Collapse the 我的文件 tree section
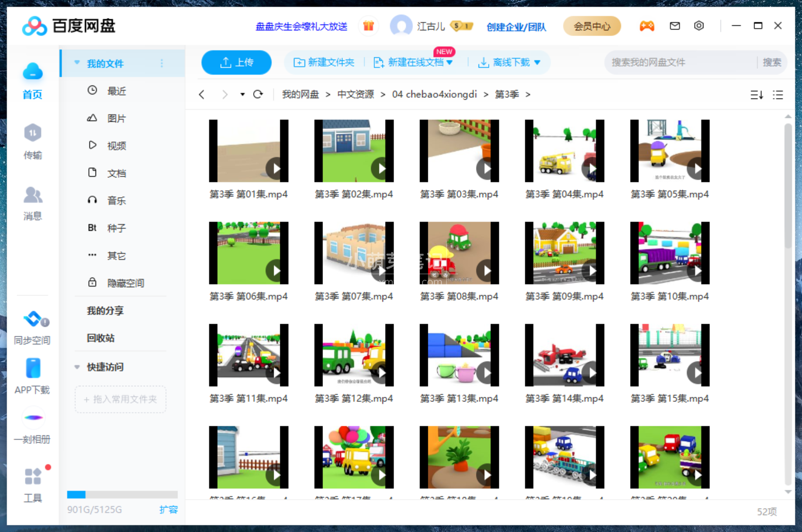The height and width of the screenshot is (532, 802). [x=77, y=63]
